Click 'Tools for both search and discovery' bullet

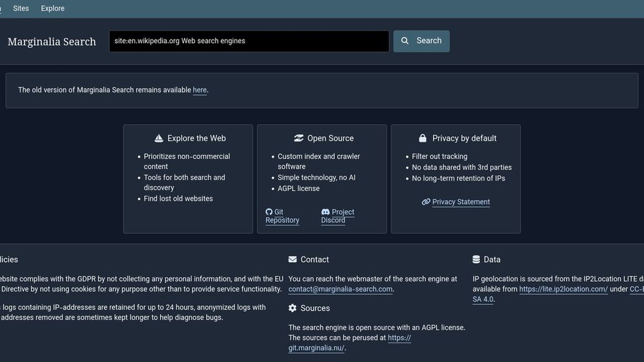tap(184, 183)
